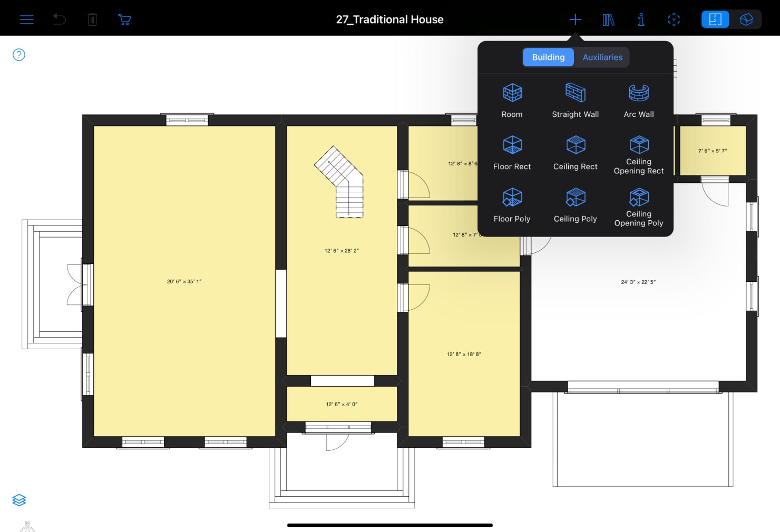The width and height of the screenshot is (780, 532).
Task: Show project info
Action: click(641, 19)
